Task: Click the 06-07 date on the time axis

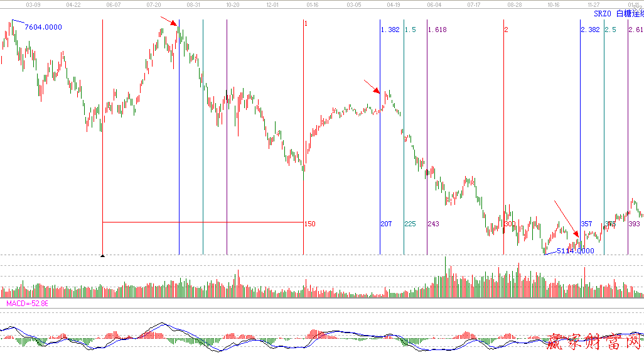Action: pos(114,4)
